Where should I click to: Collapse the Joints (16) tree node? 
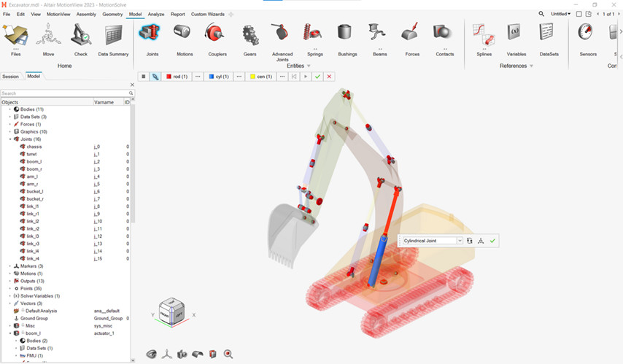pos(10,139)
